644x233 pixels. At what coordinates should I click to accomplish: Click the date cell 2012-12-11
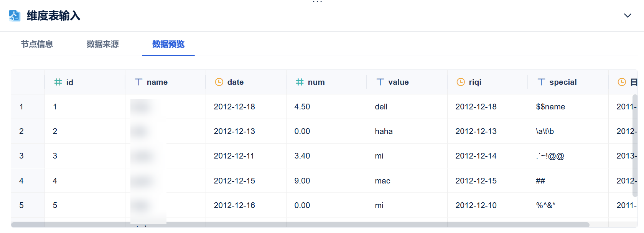click(234, 156)
